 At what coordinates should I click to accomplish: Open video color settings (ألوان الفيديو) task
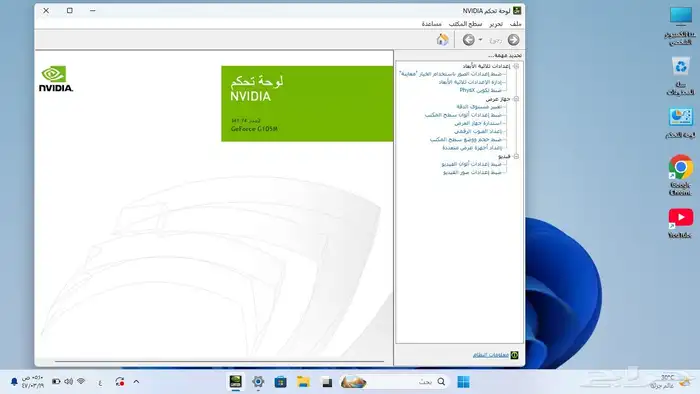pyautogui.click(x=472, y=164)
